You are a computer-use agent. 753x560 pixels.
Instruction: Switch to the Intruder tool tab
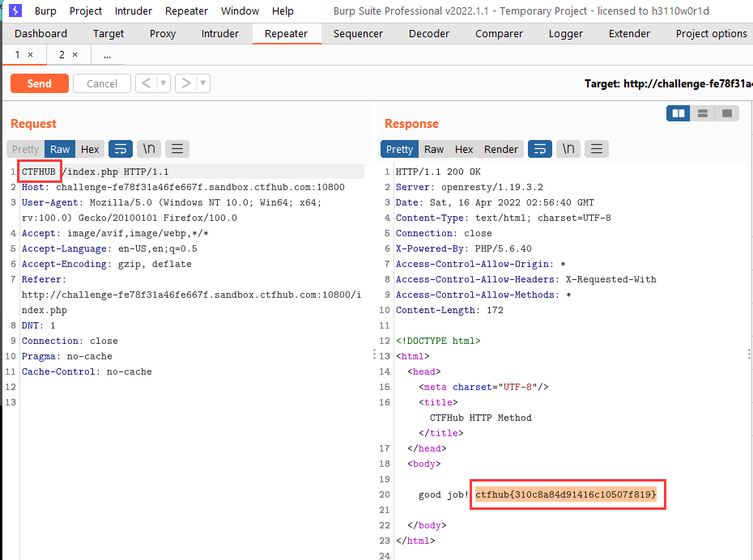pos(219,34)
